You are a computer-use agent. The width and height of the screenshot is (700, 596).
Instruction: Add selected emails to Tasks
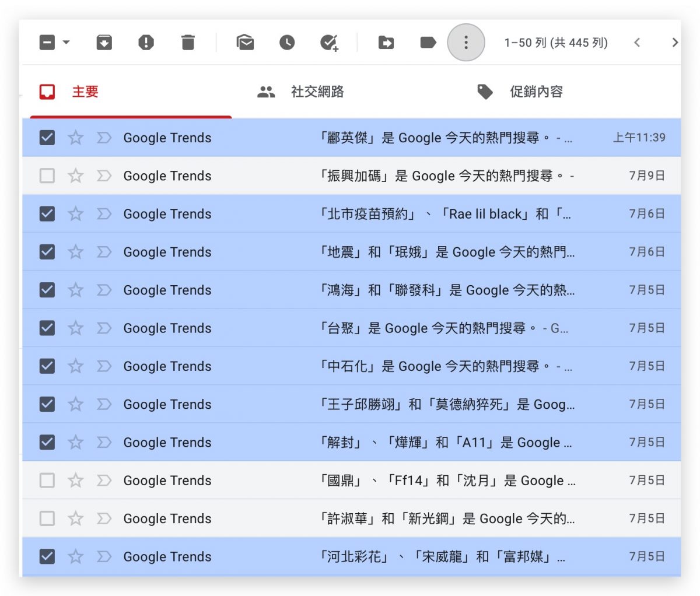coord(330,43)
